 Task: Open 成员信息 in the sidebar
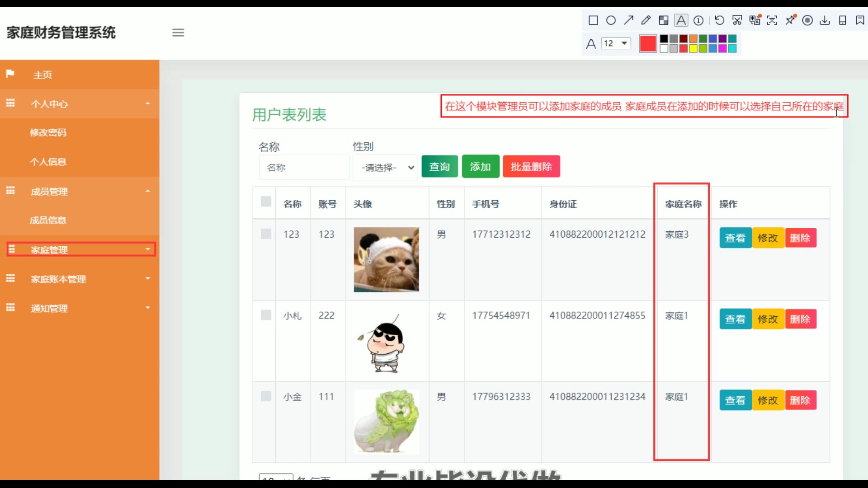pos(48,220)
